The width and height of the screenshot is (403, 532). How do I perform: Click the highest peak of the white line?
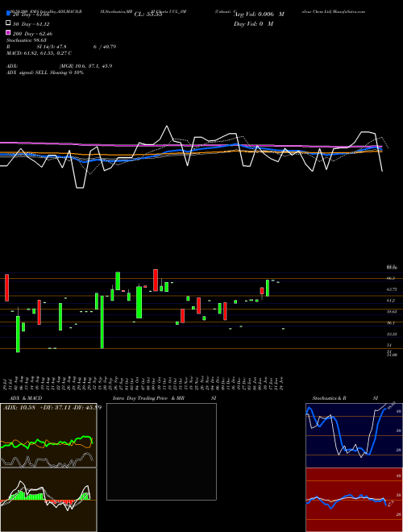[167, 127]
